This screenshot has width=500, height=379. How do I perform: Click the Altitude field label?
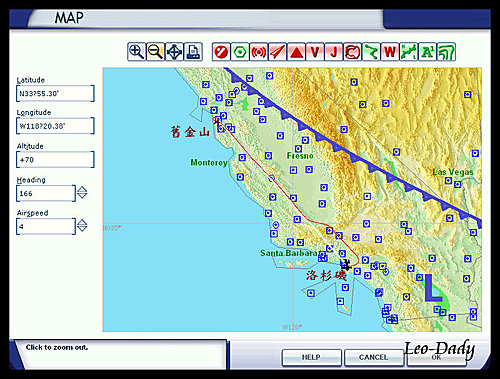(x=30, y=146)
